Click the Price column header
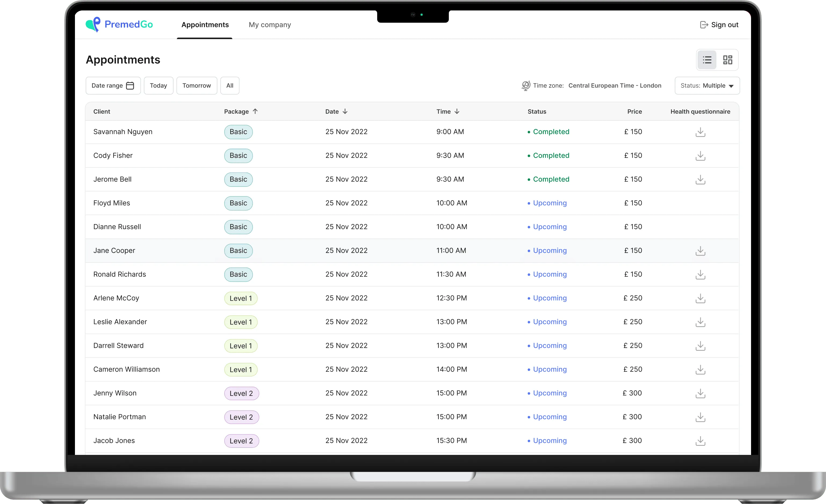Viewport: 826px width, 504px height. [634, 112]
